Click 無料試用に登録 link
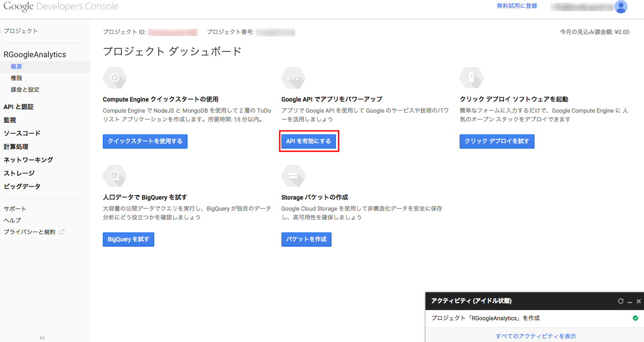Screen dimensions: 644x342 [x=517, y=6]
